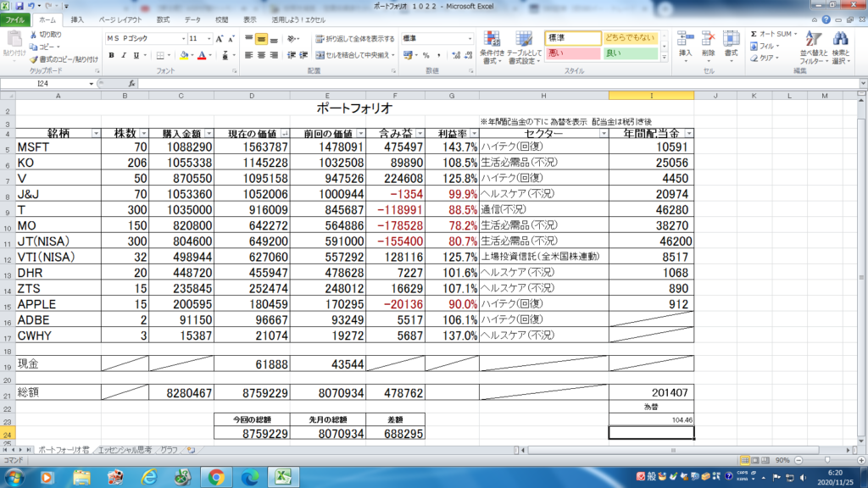Screen dimensions: 868x488
Task: Increase the font size with the large A icon
Action: [220, 39]
